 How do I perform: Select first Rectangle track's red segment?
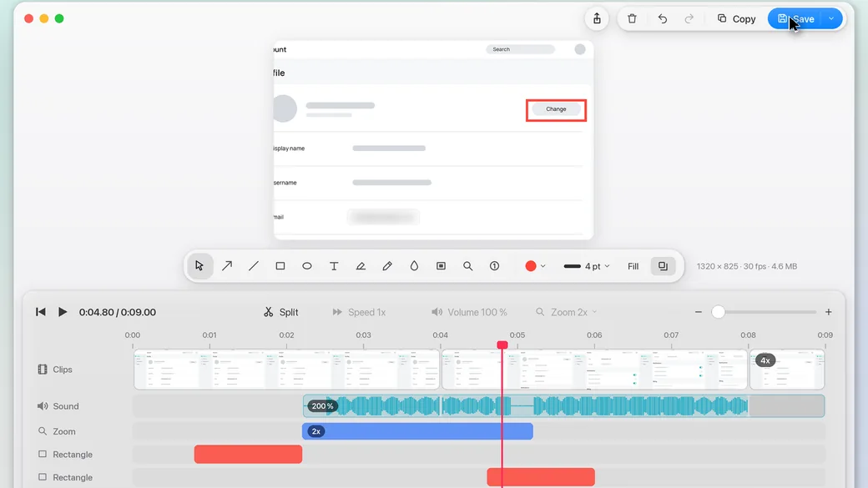point(248,455)
